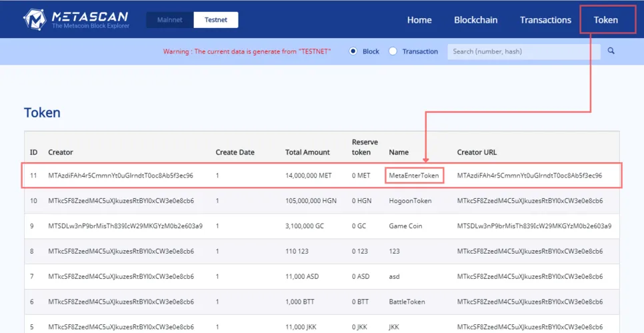
Task: Click the token name 123
Action: tap(394, 251)
